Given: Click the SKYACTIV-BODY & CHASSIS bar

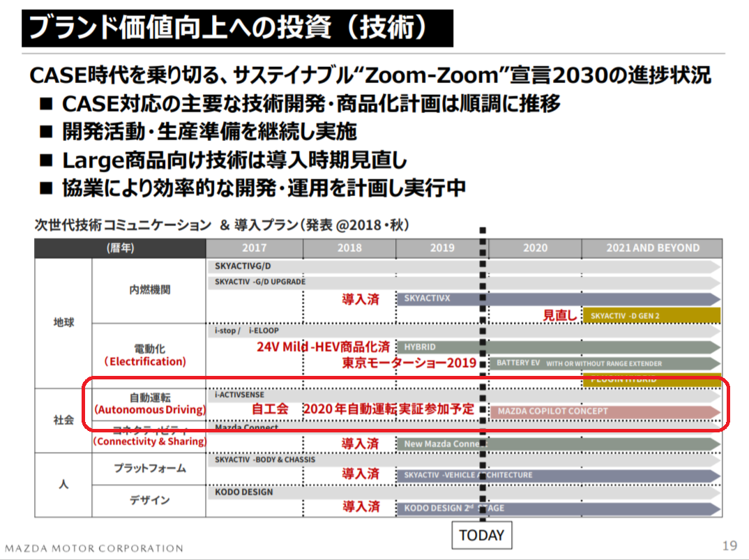Looking at the screenshot, I should click(464, 460).
